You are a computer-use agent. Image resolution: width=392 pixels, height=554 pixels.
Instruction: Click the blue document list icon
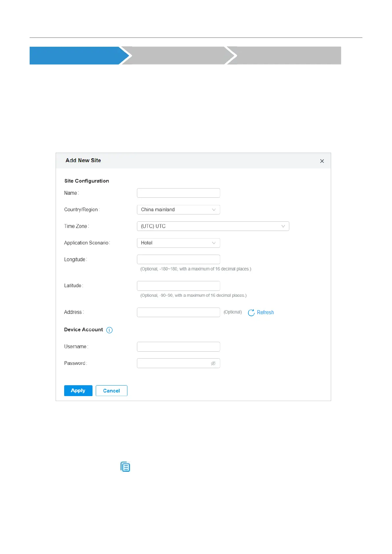point(125,466)
